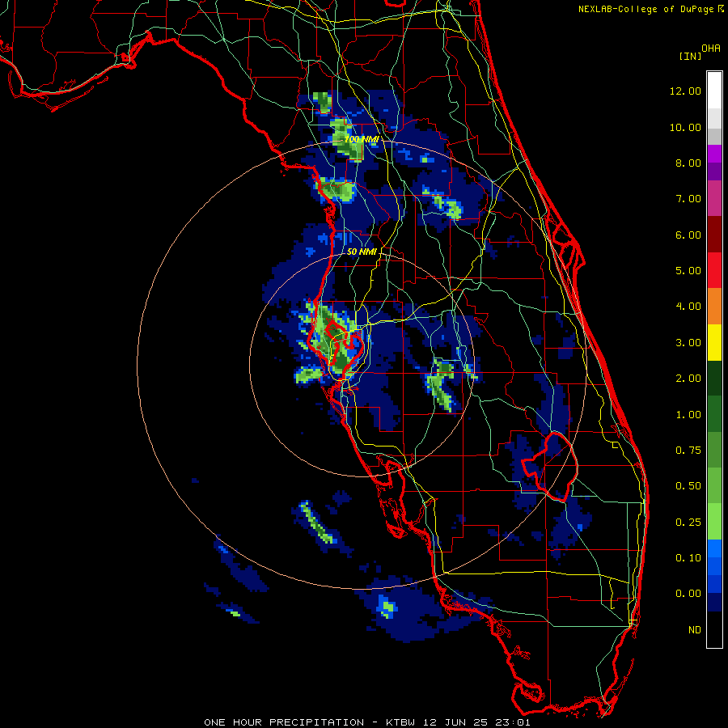Image resolution: width=728 pixels, height=728 pixels.
Task: Click the 1.00 legend value
Action: pyautogui.click(x=688, y=415)
